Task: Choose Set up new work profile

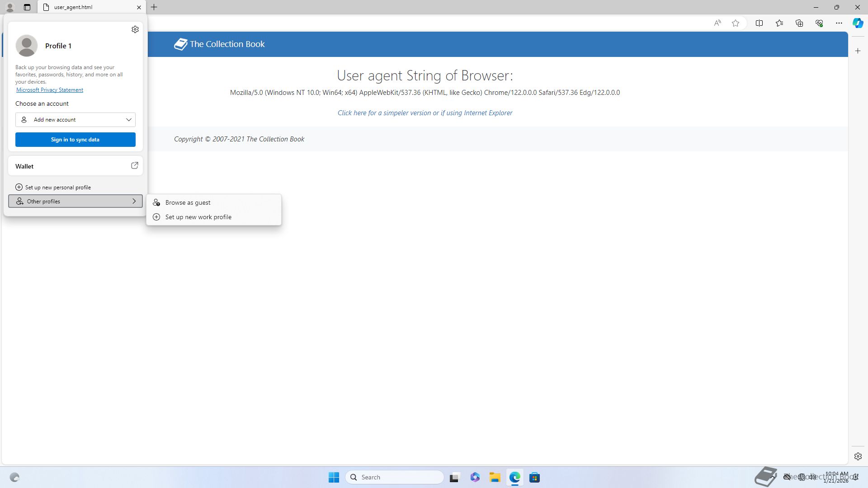Action: [x=198, y=217]
